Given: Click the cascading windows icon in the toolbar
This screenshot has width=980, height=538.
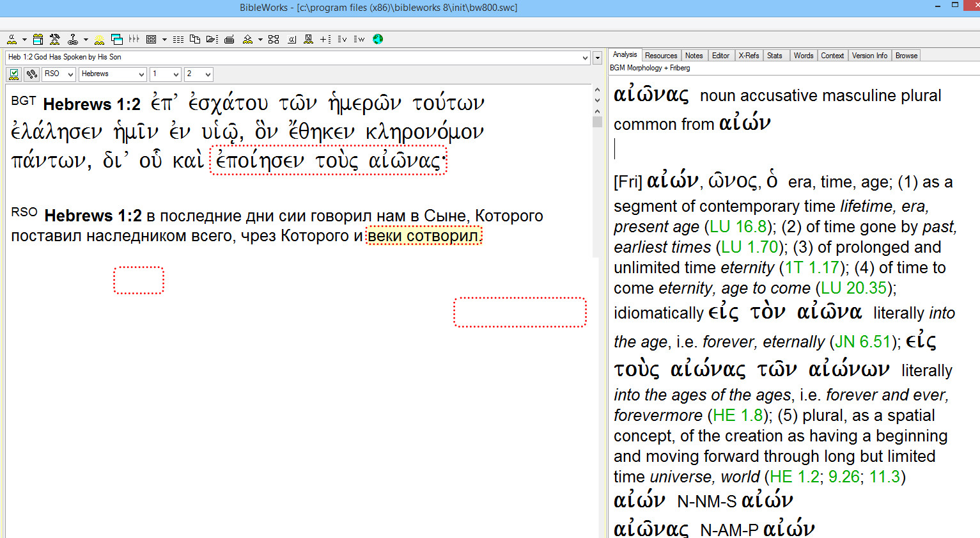Looking at the screenshot, I should [x=116, y=39].
